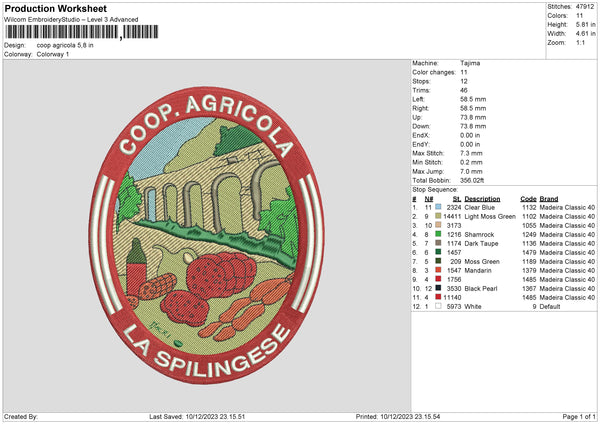Click the stitch count 5973
The width and height of the screenshot is (600, 424).
pyautogui.click(x=454, y=306)
